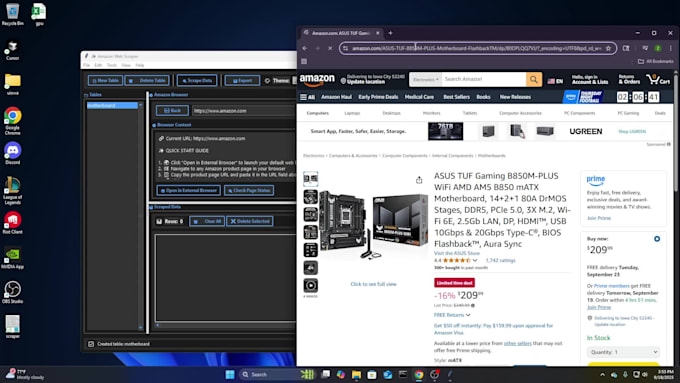Open Returns & Orders
The width and height of the screenshot is (680, 383).
(629, 79)
